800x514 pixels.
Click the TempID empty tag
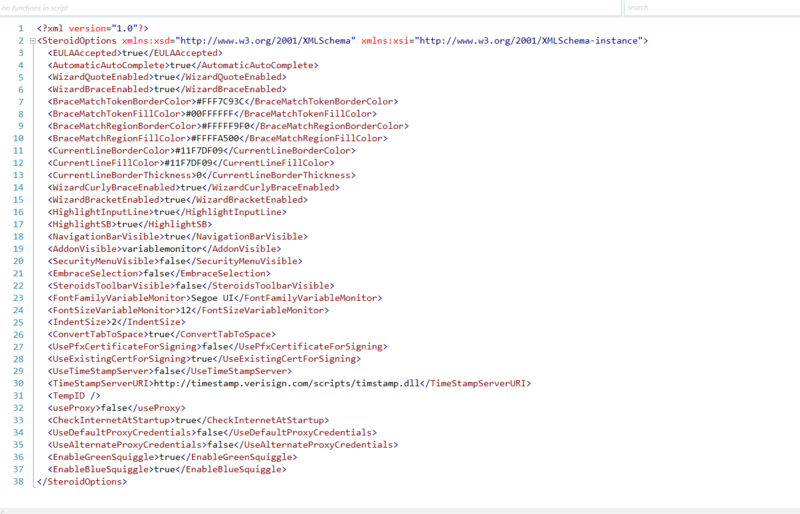click(74, 396)
